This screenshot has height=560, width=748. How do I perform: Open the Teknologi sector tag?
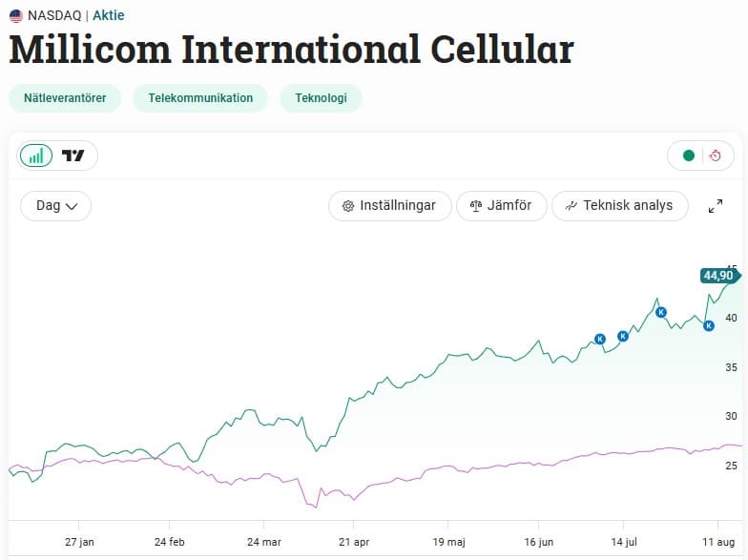pyautogui.click(x=321, y=98)
